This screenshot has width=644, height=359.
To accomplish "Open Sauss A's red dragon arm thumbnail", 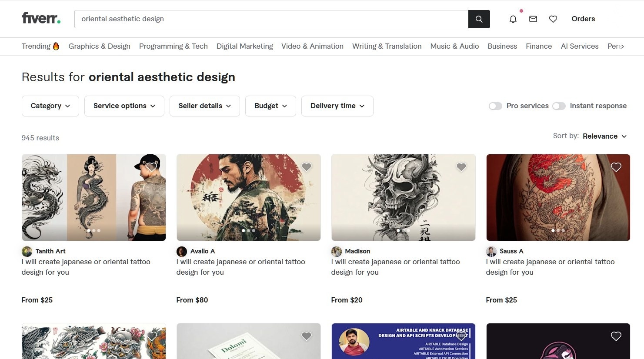I will [558, 197].
